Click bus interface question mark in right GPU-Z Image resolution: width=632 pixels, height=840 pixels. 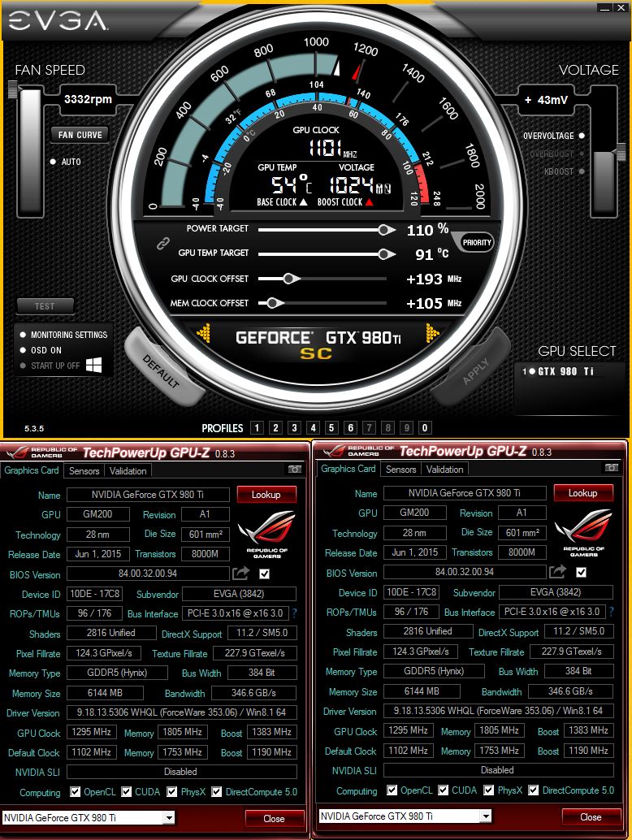click(611, 611)
